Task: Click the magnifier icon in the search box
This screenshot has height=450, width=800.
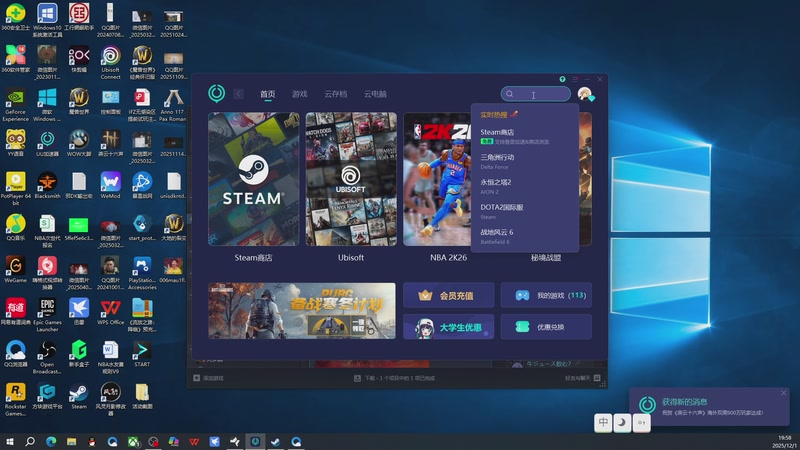Action: [509, 94]
